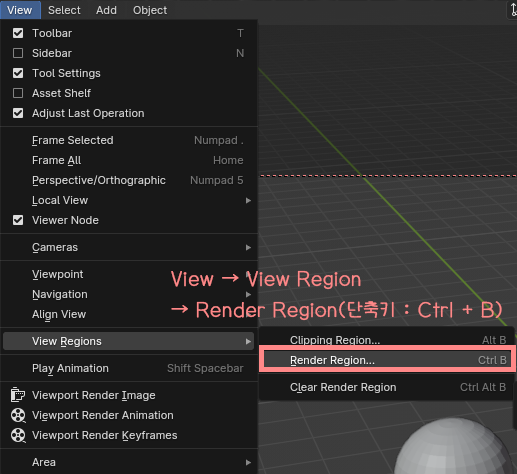
Task: Choose Frame All
Action: pyautogui.click(x=128, y=160)
